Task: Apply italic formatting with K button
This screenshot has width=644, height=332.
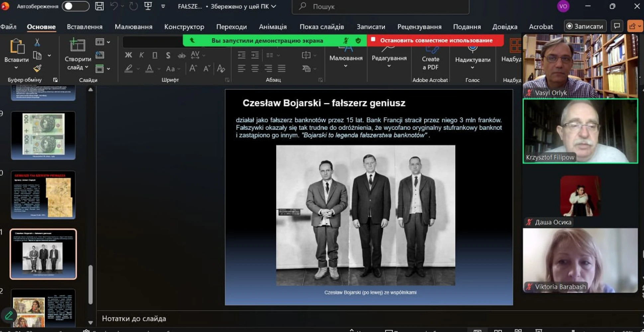Action: (141, 55)
